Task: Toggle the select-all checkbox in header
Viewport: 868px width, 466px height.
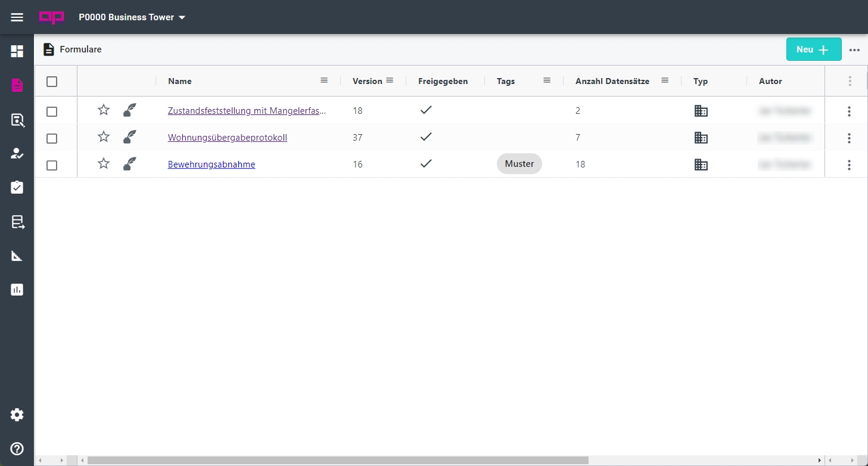Action: click(x=52, y=82)
